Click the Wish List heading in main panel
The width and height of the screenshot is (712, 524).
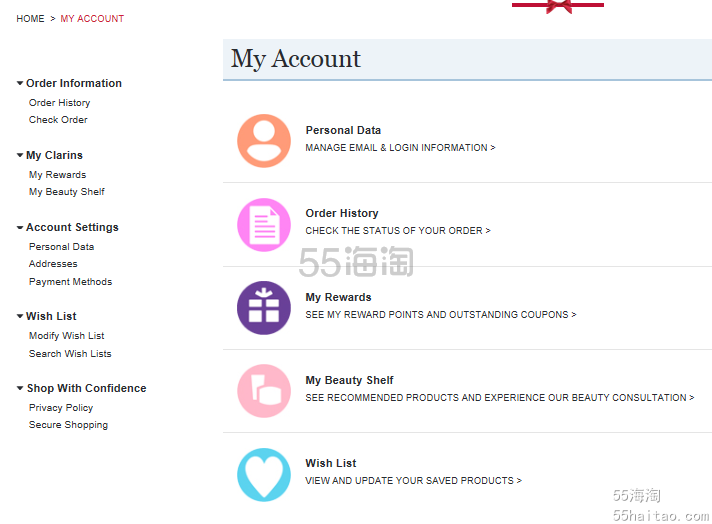point(331,464)
